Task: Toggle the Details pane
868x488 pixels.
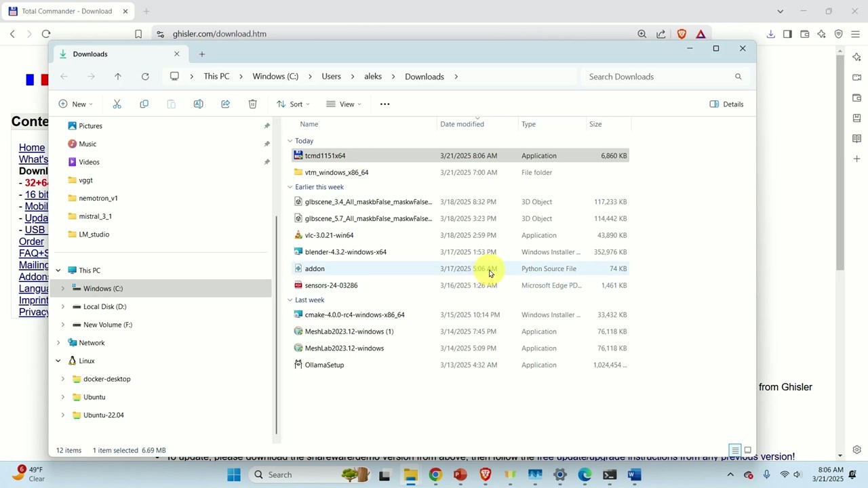Action: pos(726,104)
